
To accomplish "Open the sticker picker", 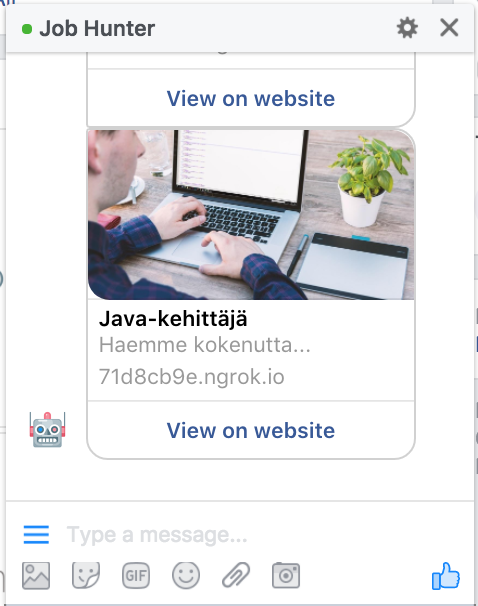I will (x=86, y=575).
